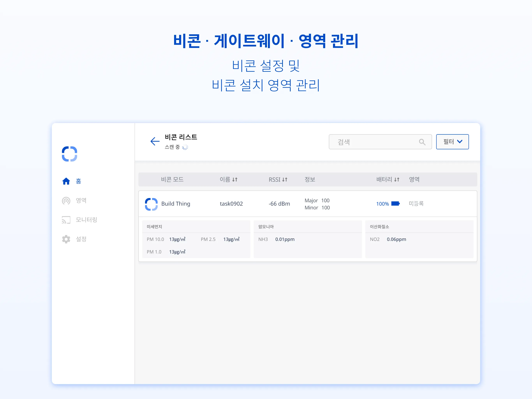532x399 pixels.
Task: Go back using the left arrow icon
Action: pyautogui.click(x=155, y=141)
